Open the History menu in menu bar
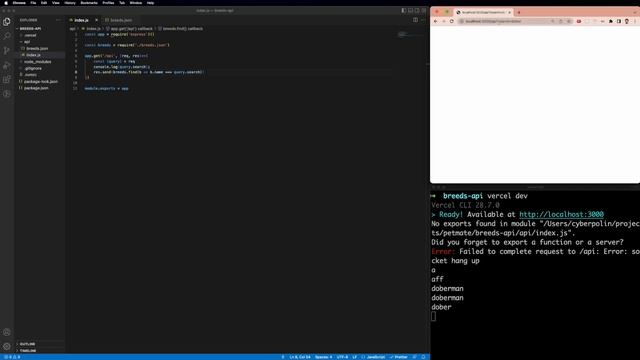Viewport: 640px width, 360px height. 70,3
